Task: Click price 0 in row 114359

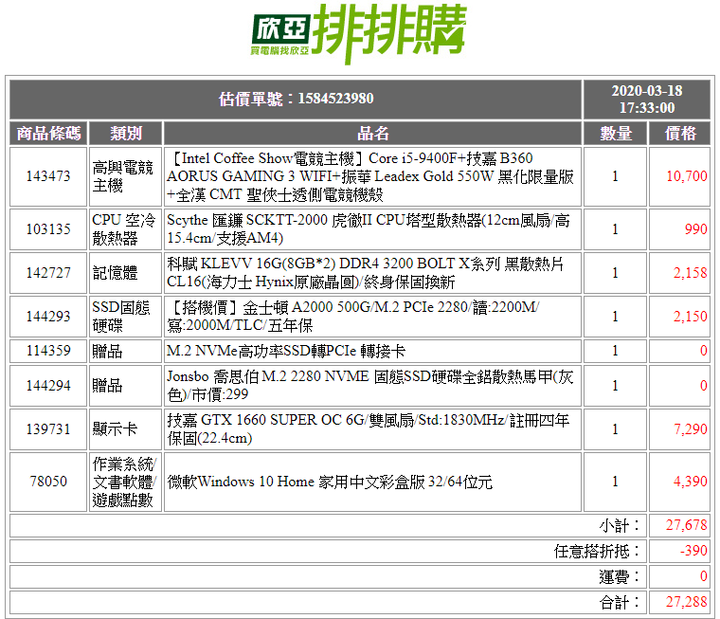Action: pos(703,351)
